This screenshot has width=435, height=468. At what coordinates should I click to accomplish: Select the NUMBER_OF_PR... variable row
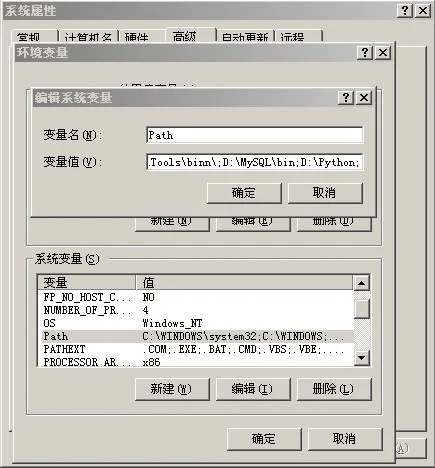click(195, 310)
